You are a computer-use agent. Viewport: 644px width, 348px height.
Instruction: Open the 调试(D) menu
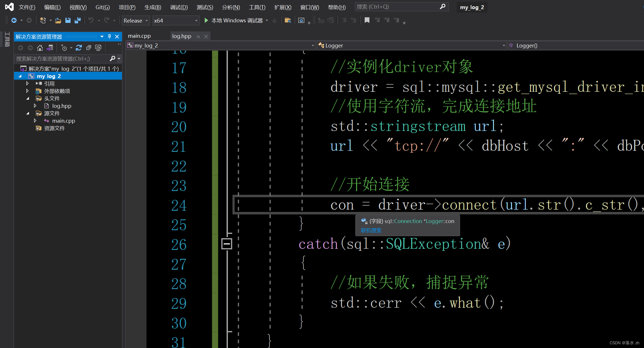(x=179, y=7)
